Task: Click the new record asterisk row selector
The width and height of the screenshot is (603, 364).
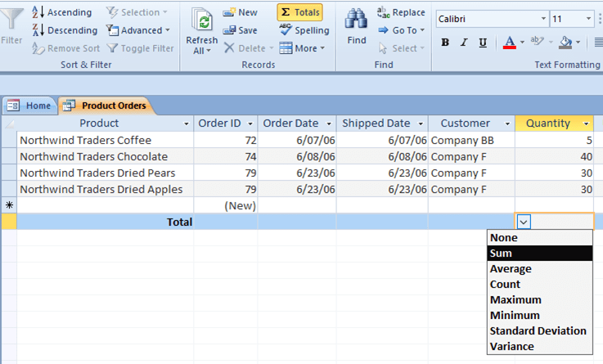Action: point(9,205)
